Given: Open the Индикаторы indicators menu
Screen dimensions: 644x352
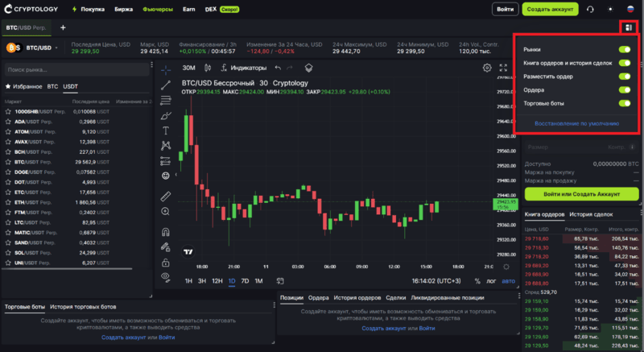Looking at the screenshot, I should [x=244, y=68].
